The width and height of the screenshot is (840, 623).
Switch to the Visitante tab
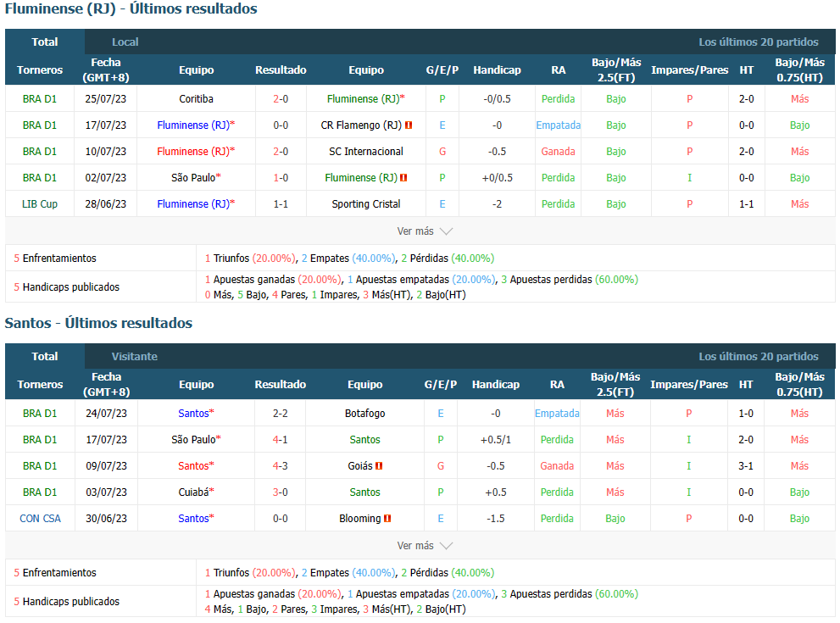(x=135, y=356)
